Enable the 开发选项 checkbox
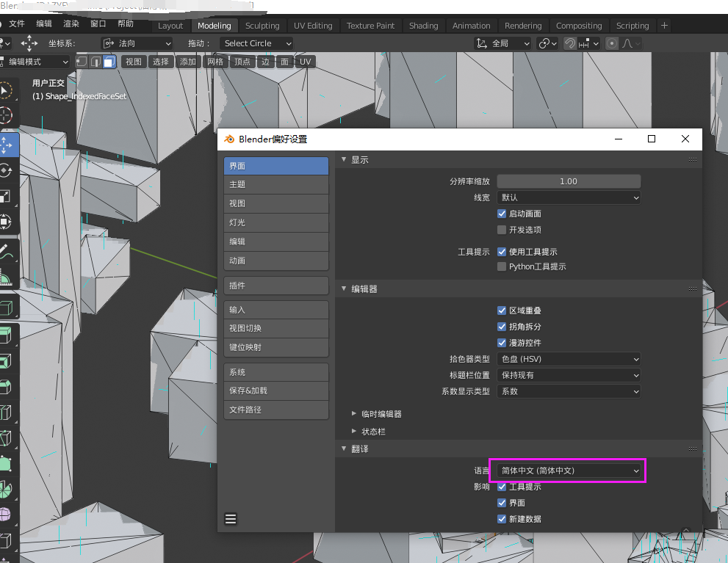728x563 pixels. 502,230
